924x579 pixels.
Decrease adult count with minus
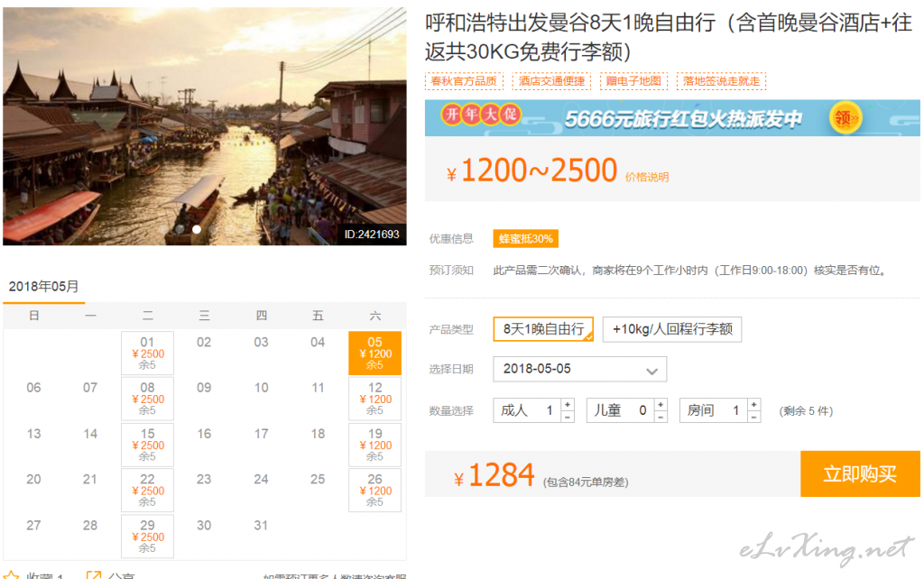click(x=567, y=417)
